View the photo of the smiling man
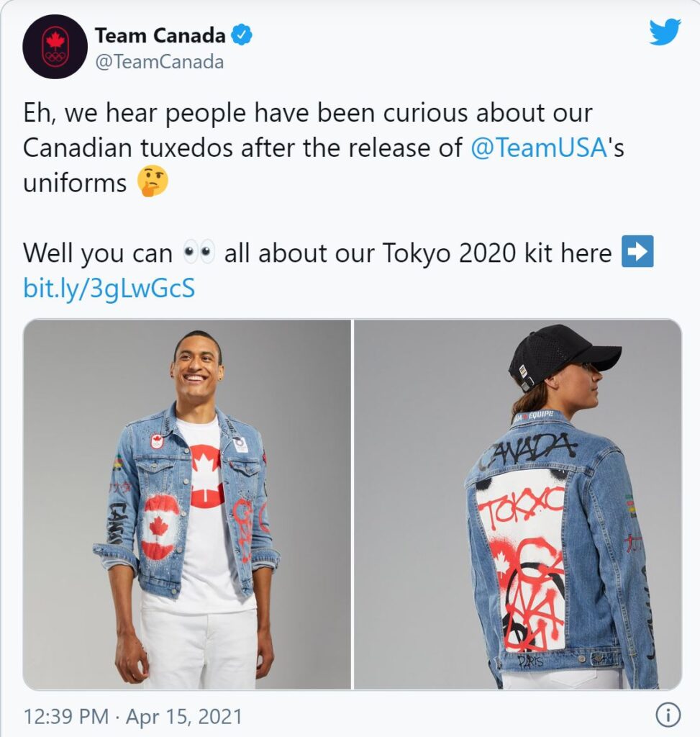The height and width of the screenshot is (737, 700). (187, 505)
